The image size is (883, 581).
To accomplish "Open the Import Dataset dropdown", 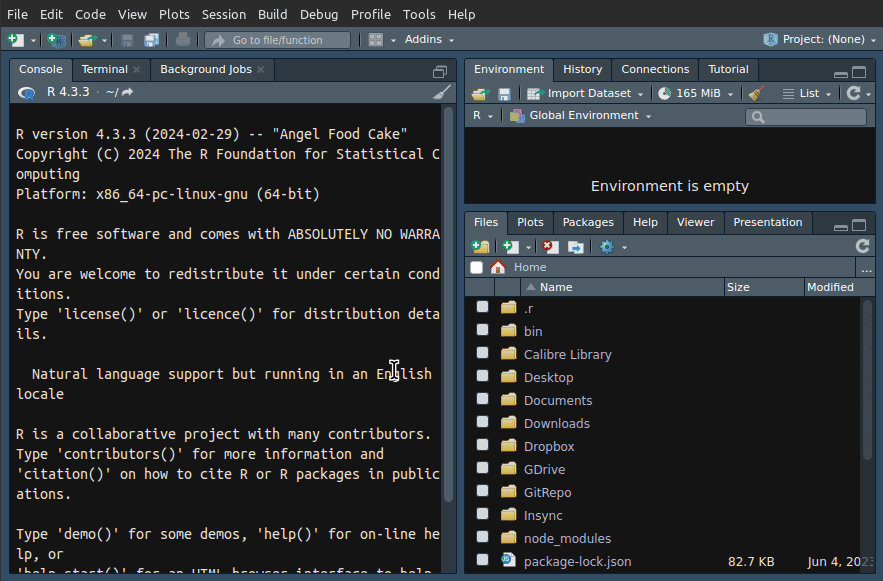I will 588,93.
